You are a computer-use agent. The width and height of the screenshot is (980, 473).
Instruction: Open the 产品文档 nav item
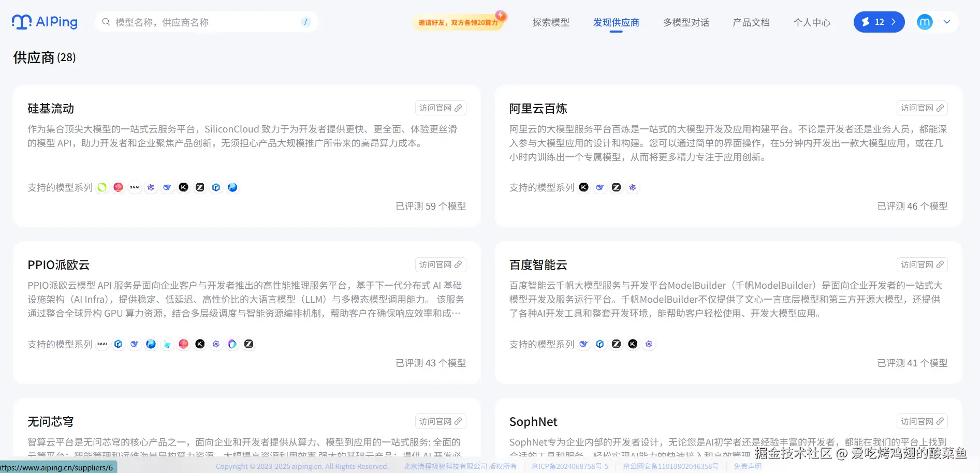pyautogui.click(x=751, y=22)
